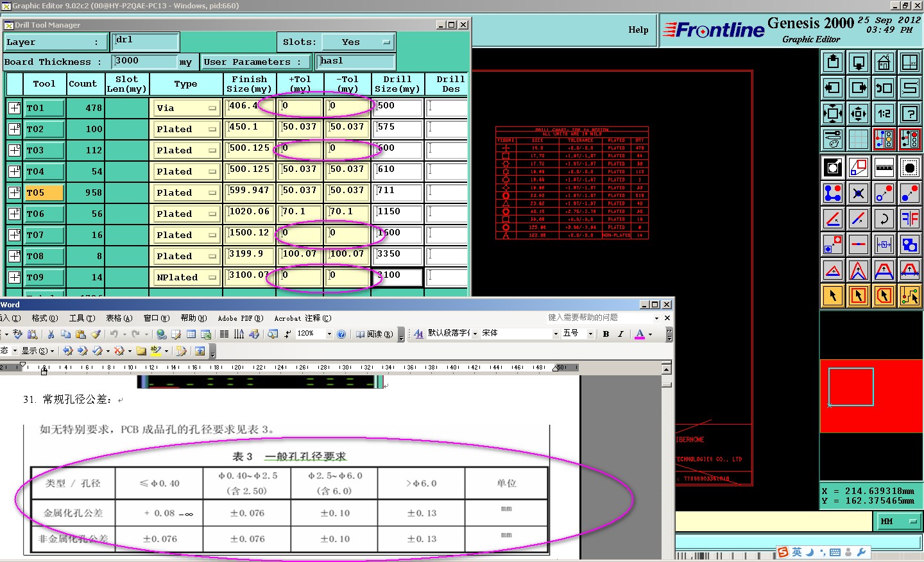Toggle the first traffic light layer icon

click(884, 139)
